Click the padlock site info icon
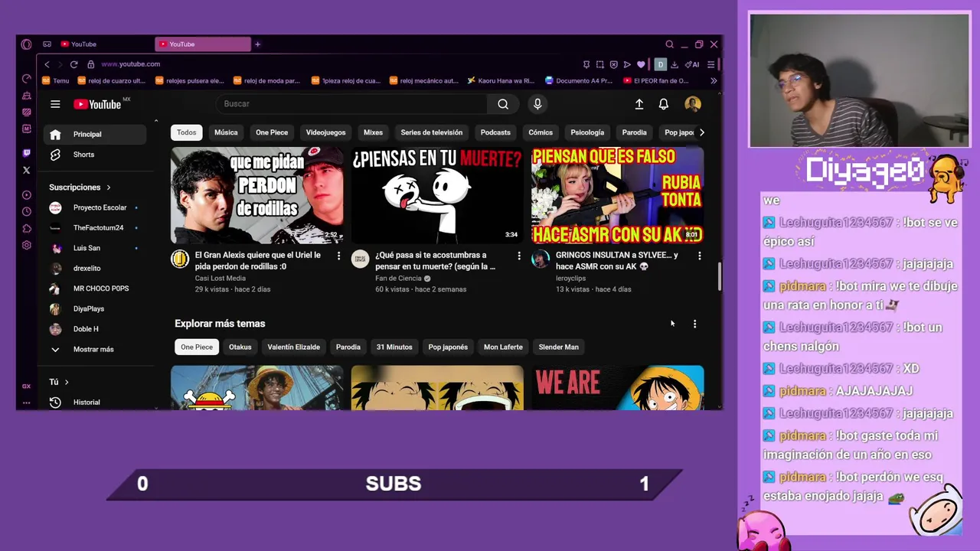980x551 pixels. 90,64
